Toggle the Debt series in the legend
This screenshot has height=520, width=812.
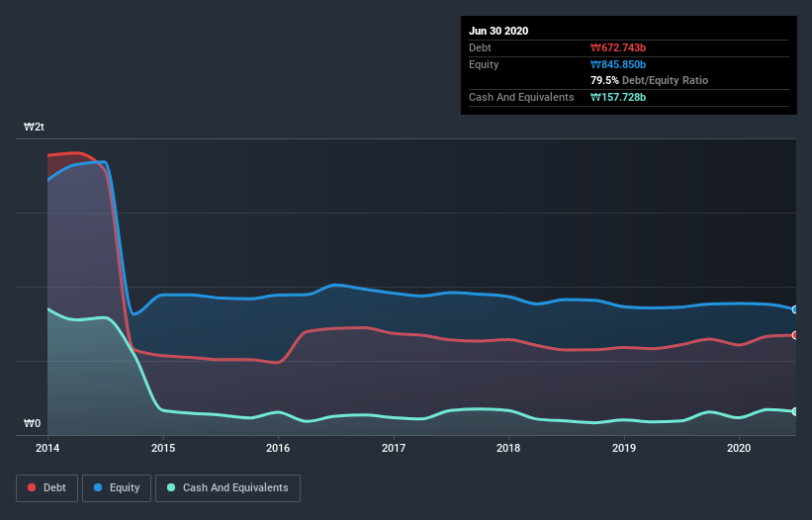[x=46, y=488]
